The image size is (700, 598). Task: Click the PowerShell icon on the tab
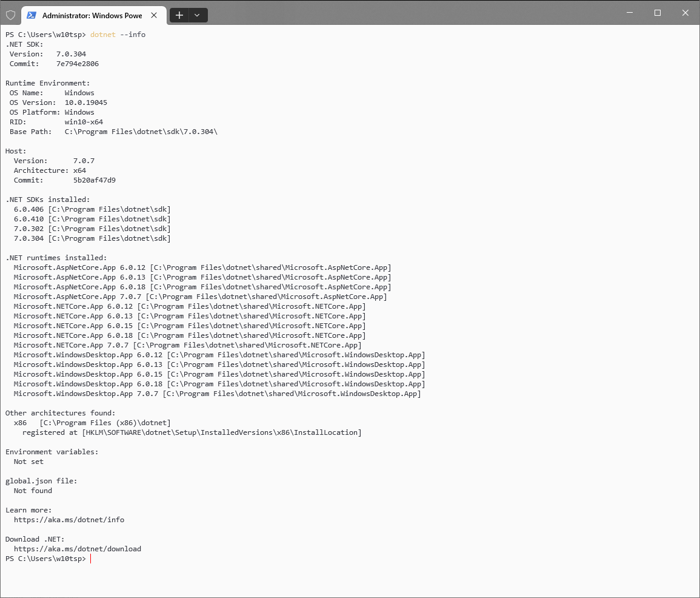[x=32, y=15]
